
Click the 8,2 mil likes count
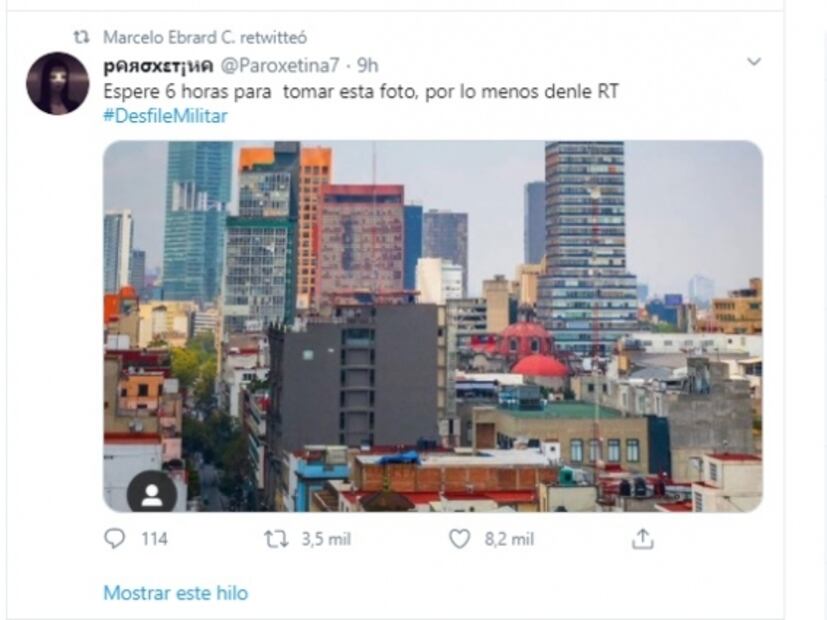pos(509,539)
